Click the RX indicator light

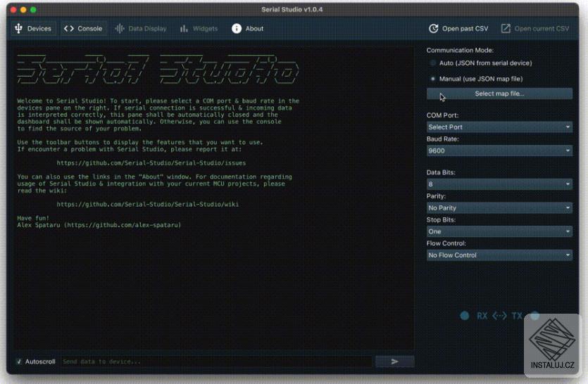(464, 316)
